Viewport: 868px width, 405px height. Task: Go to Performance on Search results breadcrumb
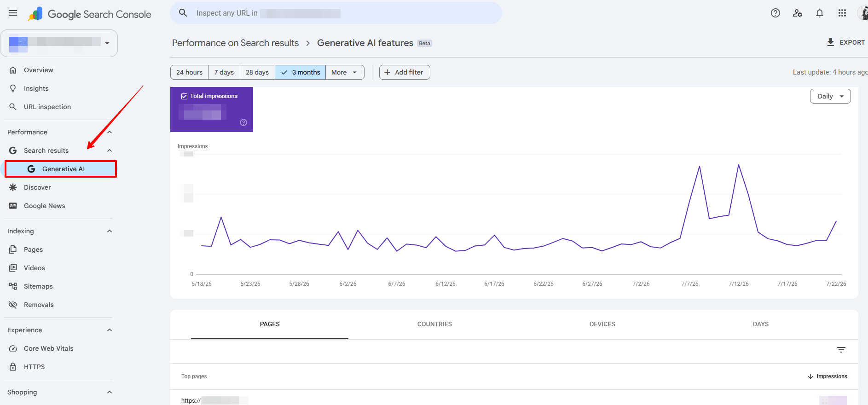point(235,43)
